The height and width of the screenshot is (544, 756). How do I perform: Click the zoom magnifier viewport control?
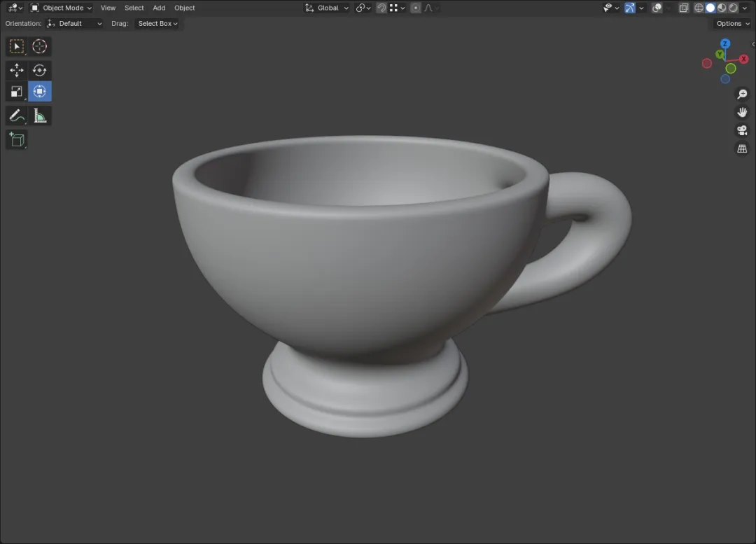point(742,94)
